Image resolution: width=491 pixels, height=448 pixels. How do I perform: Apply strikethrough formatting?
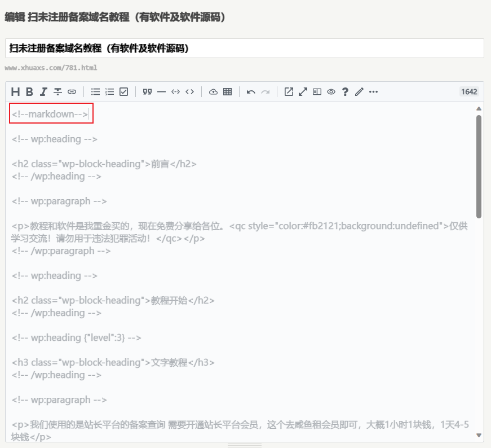(57, 91)
